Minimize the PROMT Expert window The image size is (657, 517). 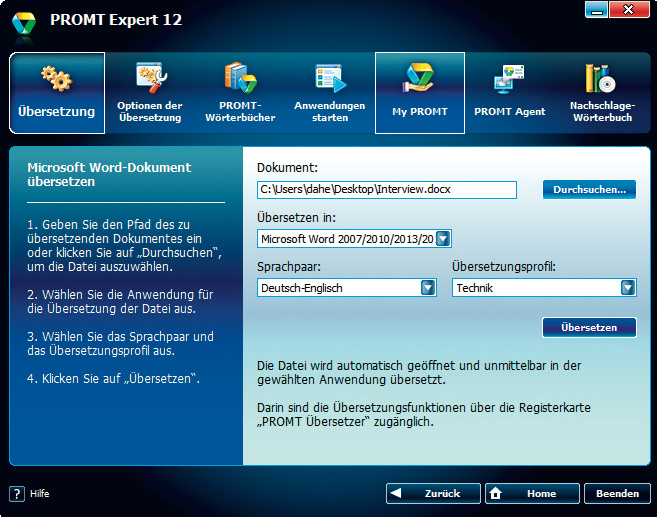point(597,10)
